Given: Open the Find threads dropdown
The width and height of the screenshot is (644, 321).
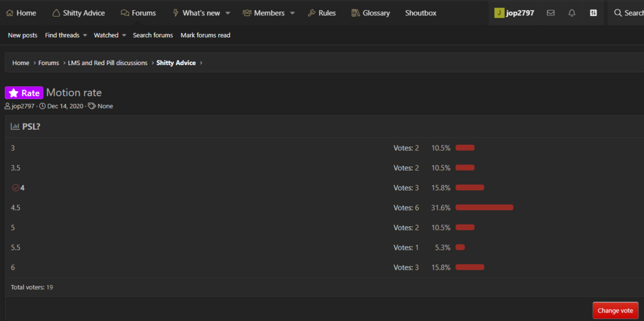Looking at the screenshot, I should coord(66,35).
